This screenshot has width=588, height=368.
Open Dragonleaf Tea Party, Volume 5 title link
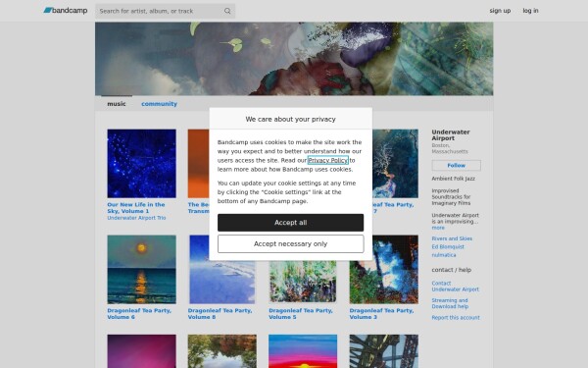(x=301, y=314)
